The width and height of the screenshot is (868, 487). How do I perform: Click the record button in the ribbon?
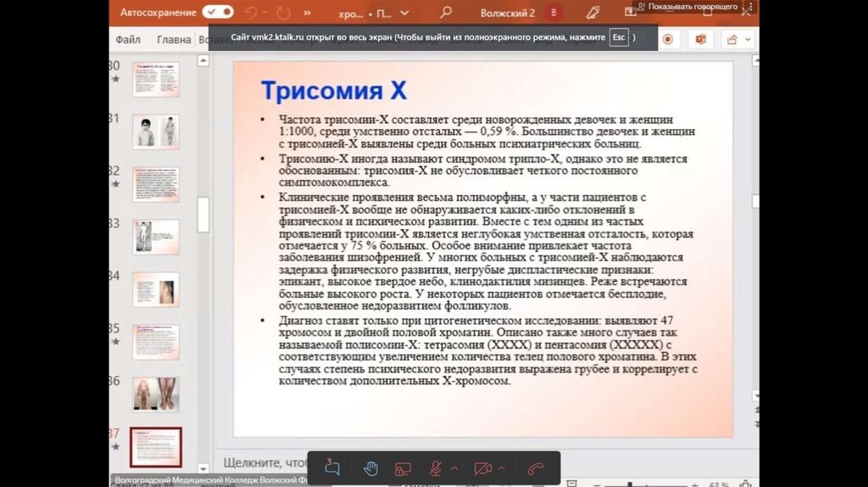668,39
